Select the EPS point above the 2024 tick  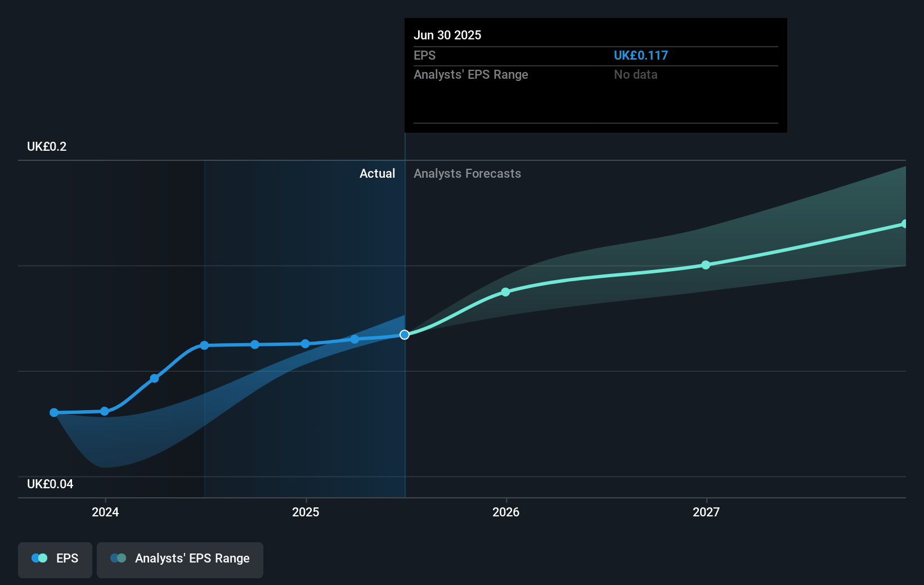(x=105, y=411)
